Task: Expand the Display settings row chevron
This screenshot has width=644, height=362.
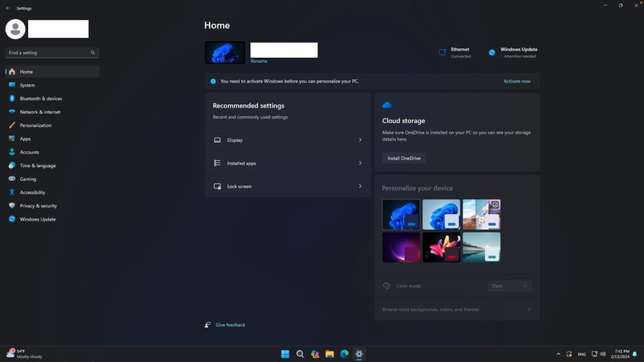Action: click(x=360, y=140)
